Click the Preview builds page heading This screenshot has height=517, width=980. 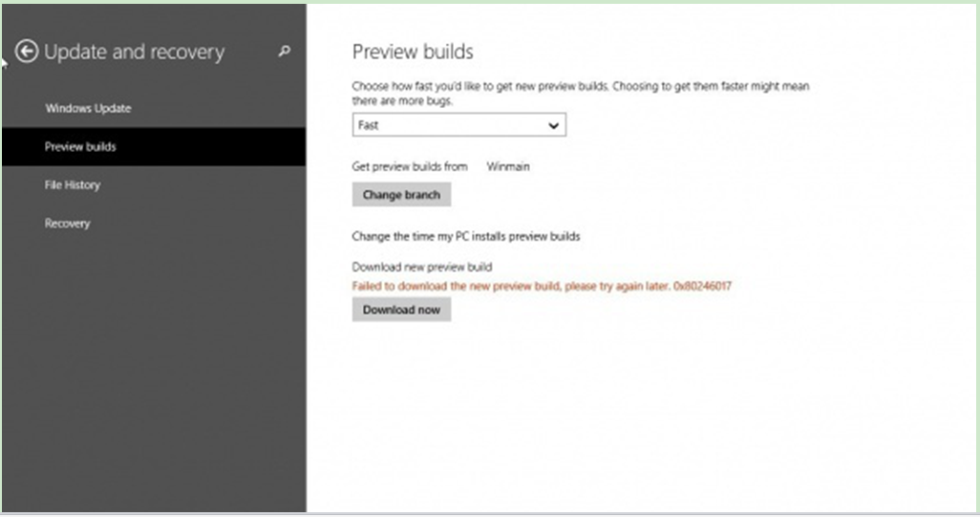413,52
